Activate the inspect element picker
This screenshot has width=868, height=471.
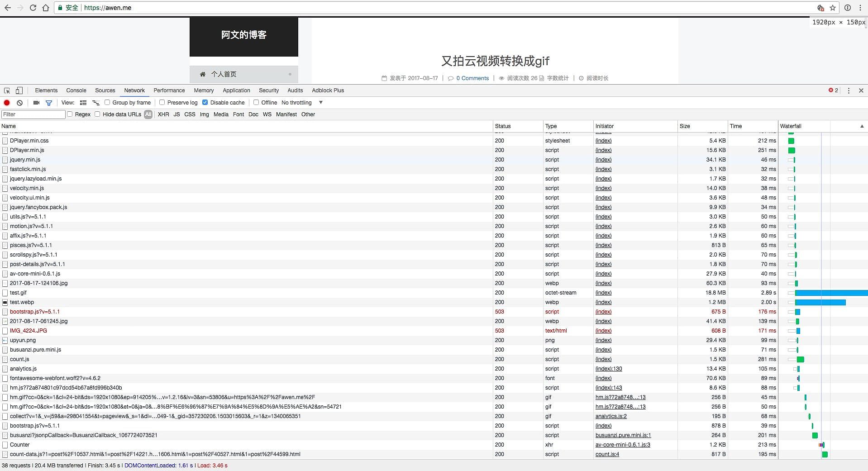(7, 90)
